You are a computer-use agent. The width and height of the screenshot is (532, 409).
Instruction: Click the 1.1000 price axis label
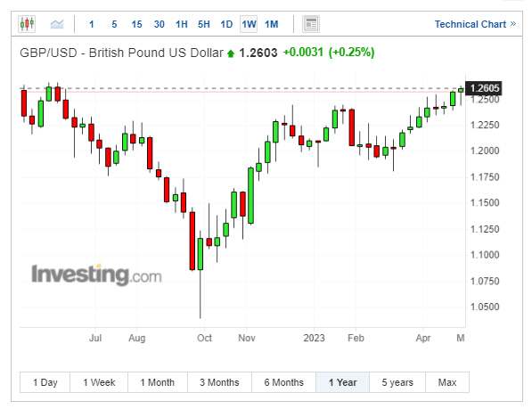(485, 255)
